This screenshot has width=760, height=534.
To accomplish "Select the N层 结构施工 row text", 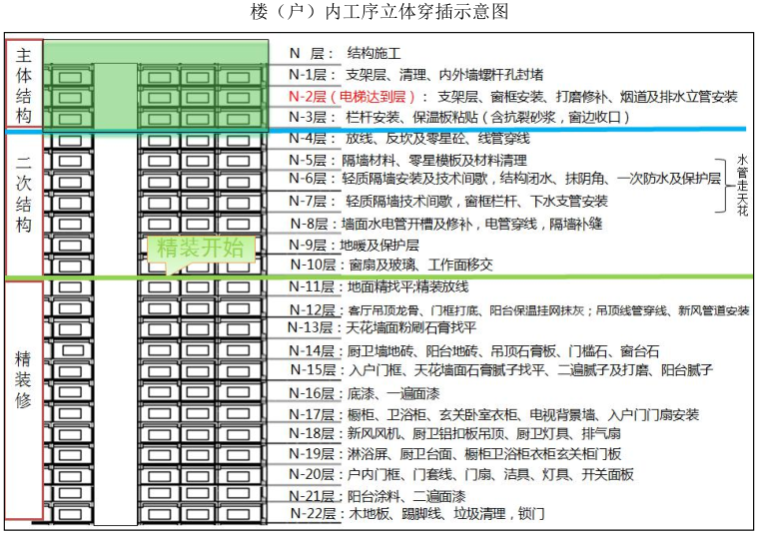I will click(344, 52).
